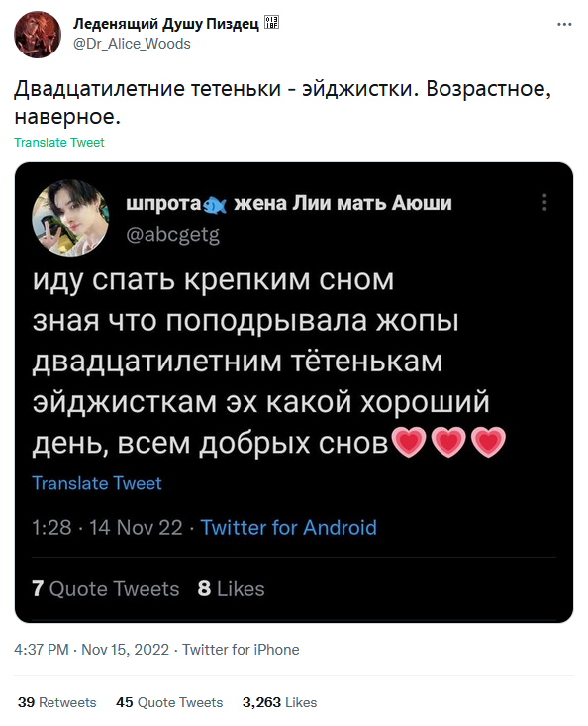
Task: Click the first heart emoji in the quoted tweet
Action: [x=409, y=442]
